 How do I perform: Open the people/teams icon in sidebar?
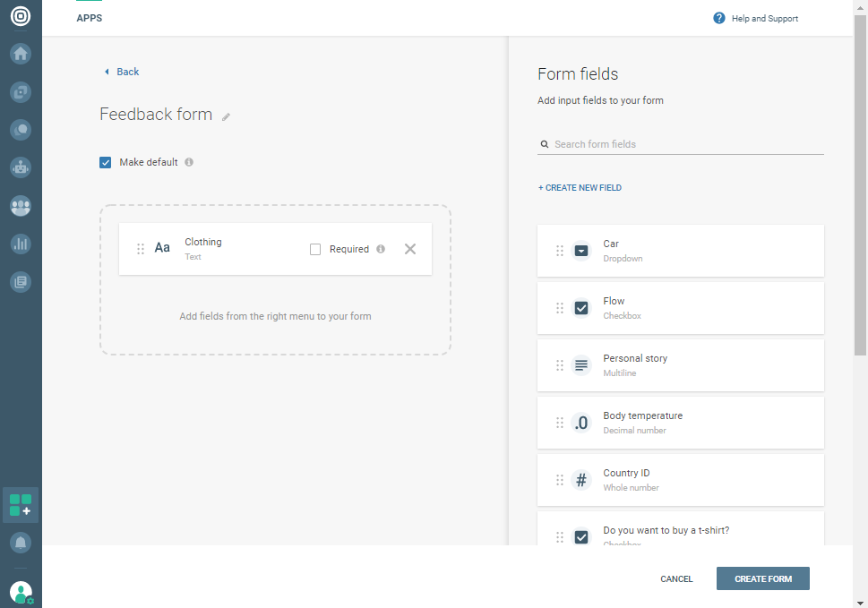coord(21,206)
